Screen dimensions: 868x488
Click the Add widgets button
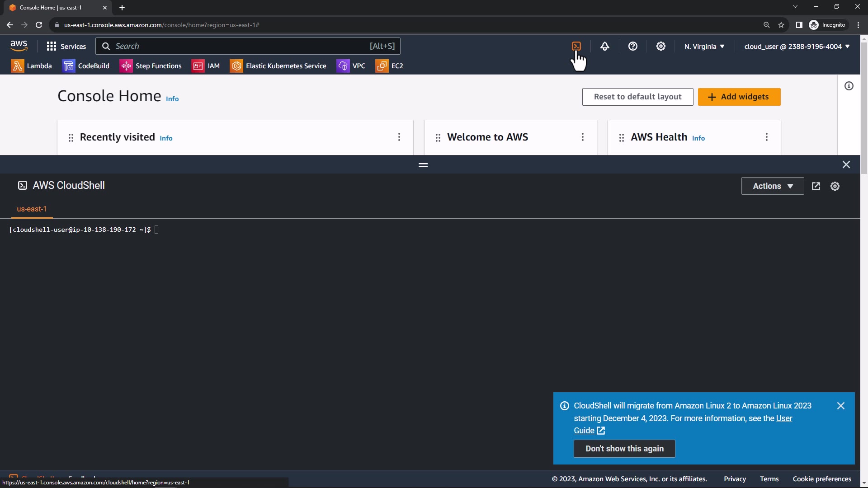(739, 97)
